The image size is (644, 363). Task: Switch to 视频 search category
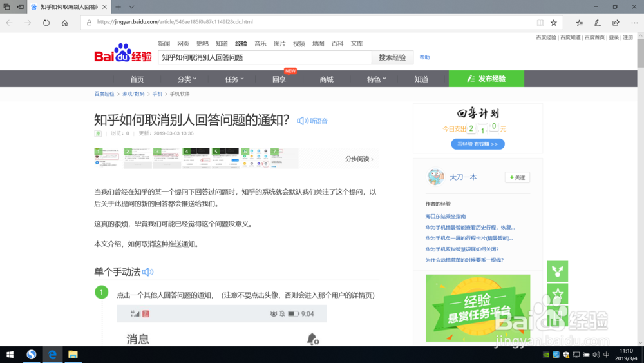299,44
